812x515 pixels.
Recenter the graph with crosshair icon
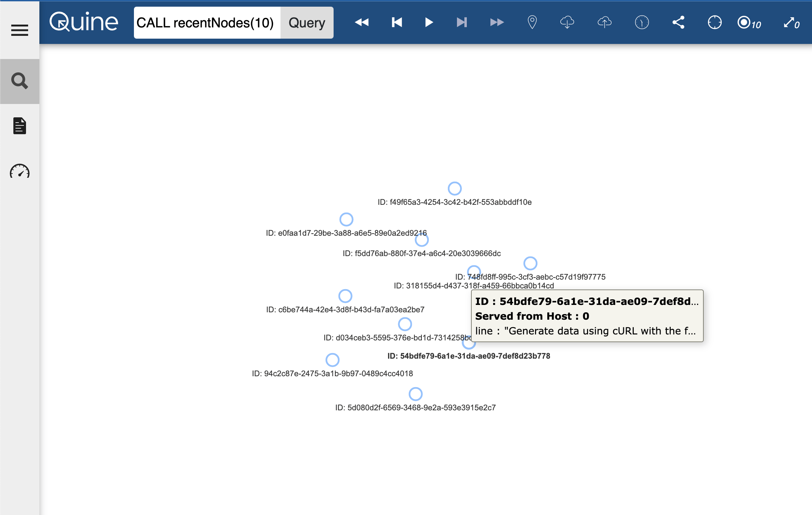[714, 22]
